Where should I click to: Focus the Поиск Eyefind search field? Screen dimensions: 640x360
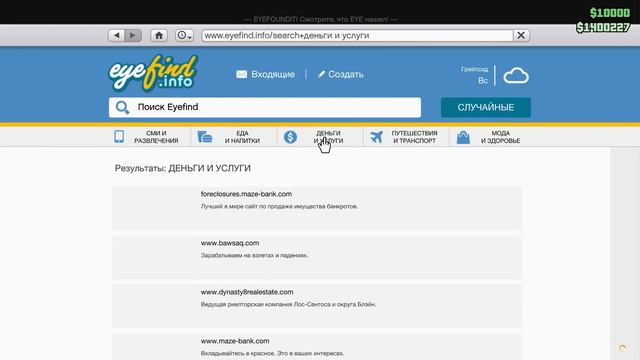pyautogui.click(x=265, y=107)
